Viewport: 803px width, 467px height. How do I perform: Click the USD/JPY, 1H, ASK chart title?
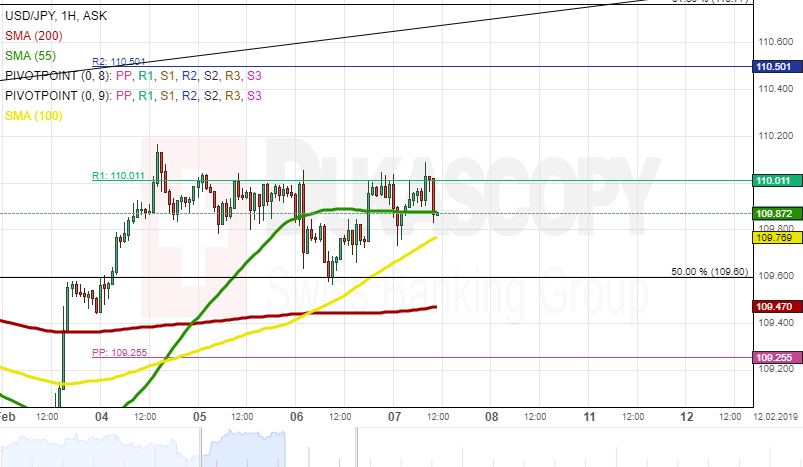tap(57, 17)
